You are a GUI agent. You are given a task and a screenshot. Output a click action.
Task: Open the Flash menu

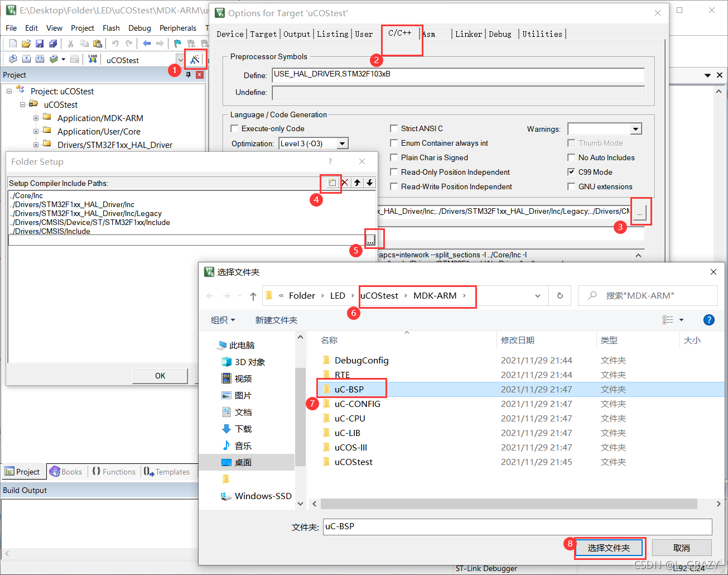click(111, 28)
